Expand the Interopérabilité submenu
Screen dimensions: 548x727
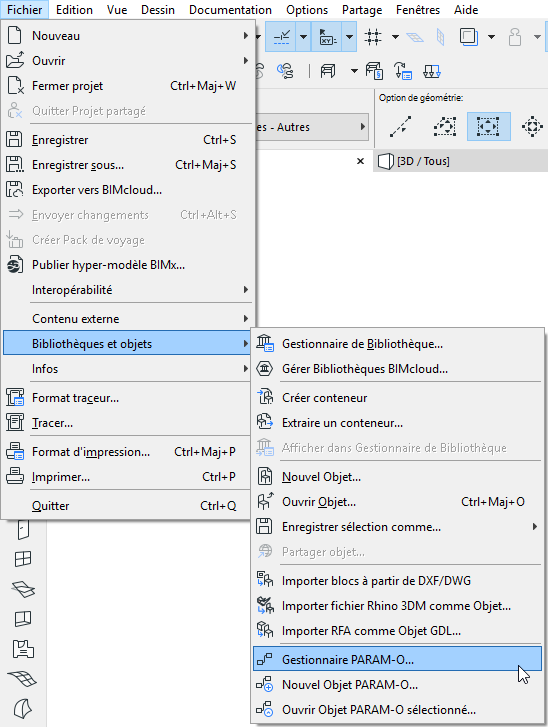[x=128, y=290]
